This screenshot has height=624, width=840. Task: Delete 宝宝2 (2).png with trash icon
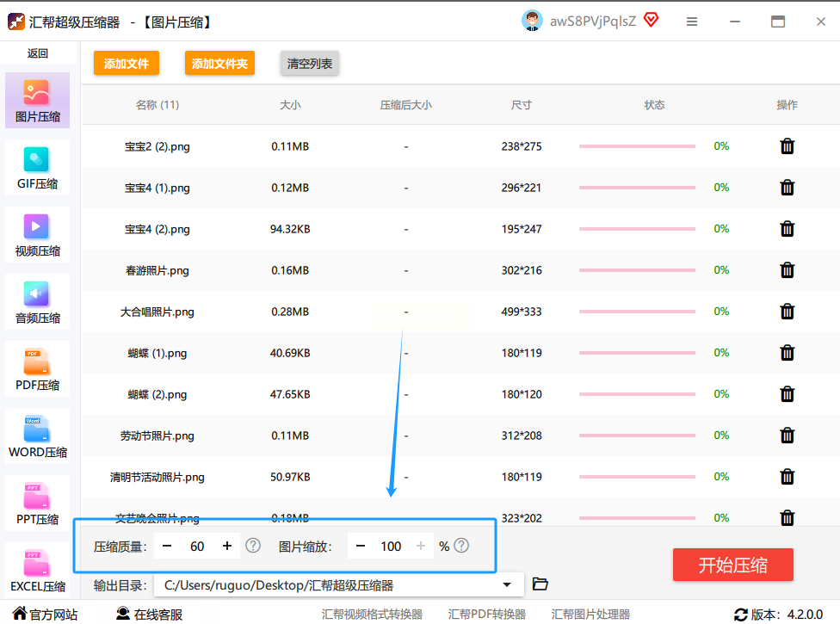pyautogui.click(x=787, y=146)
